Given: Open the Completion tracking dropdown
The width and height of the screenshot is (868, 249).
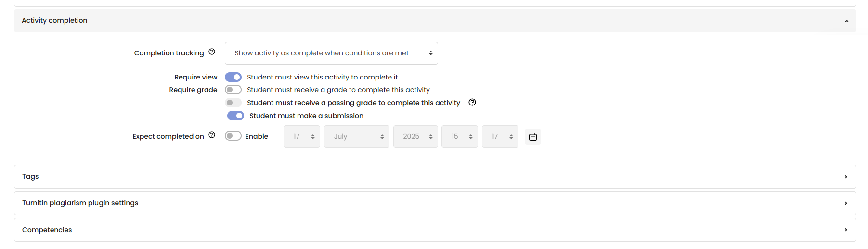Looking at the screenshot, I should tap(331, 53).
